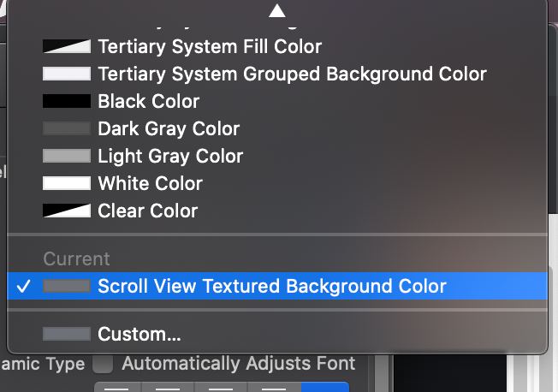Viewport: 558px width, 392px height.
Task: Open the Custom… color picker
Action: [139, 334]
